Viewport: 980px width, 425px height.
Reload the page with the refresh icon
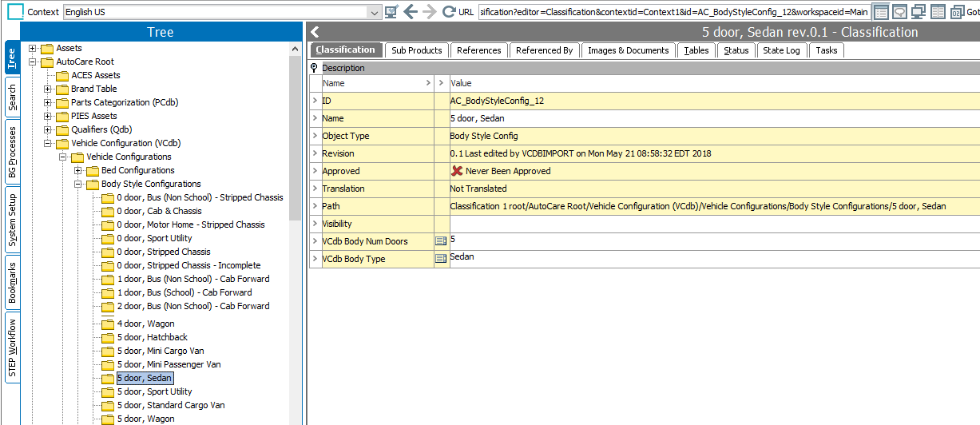tap(449, 12)
